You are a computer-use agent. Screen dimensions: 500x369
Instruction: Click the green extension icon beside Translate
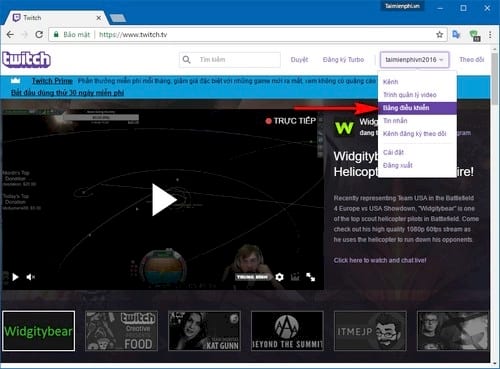point(475,35)
